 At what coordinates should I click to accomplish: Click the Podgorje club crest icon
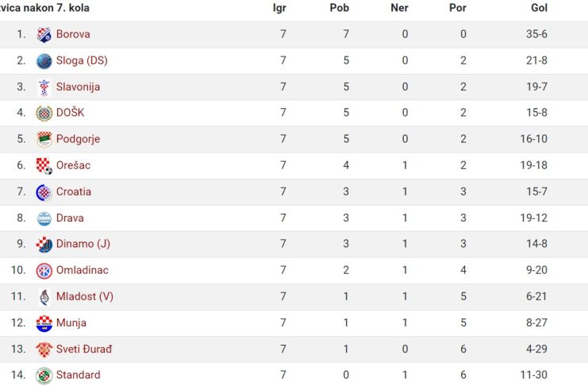click(44, 139)
